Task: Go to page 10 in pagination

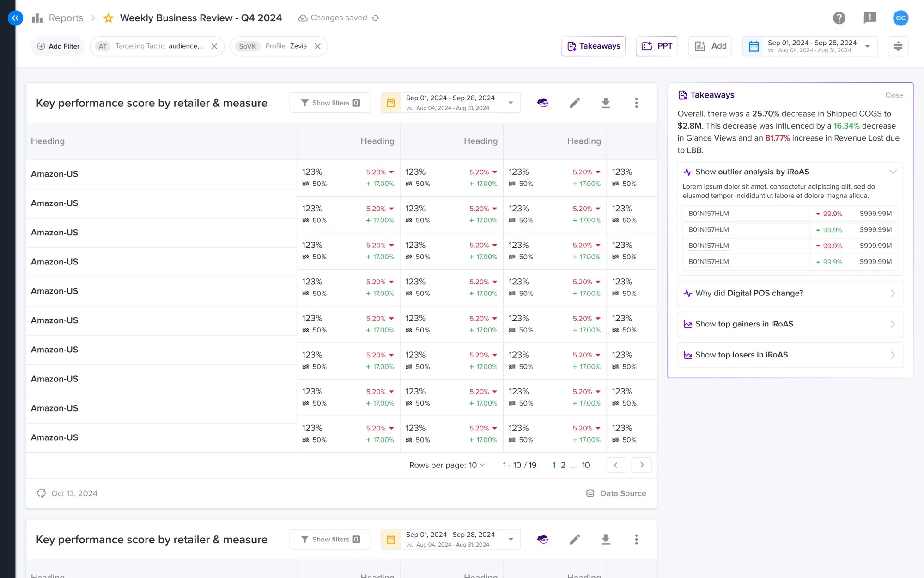Action: coord(585,465)
